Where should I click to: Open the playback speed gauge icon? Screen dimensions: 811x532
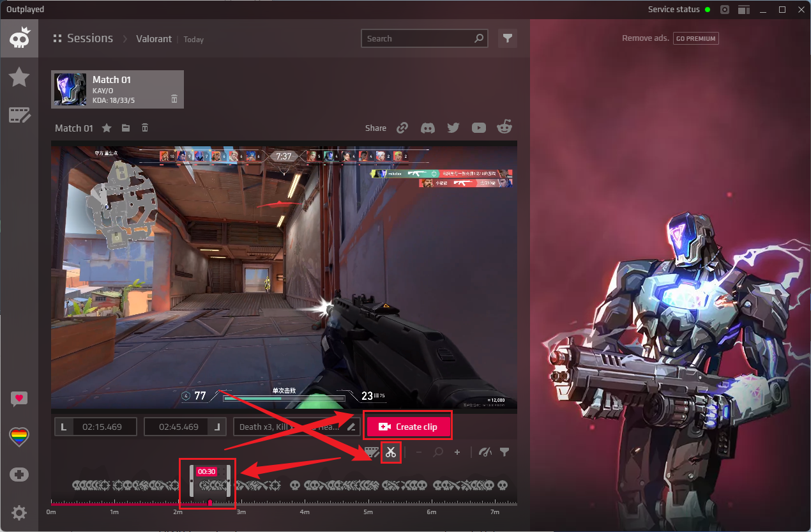point(485,452)
